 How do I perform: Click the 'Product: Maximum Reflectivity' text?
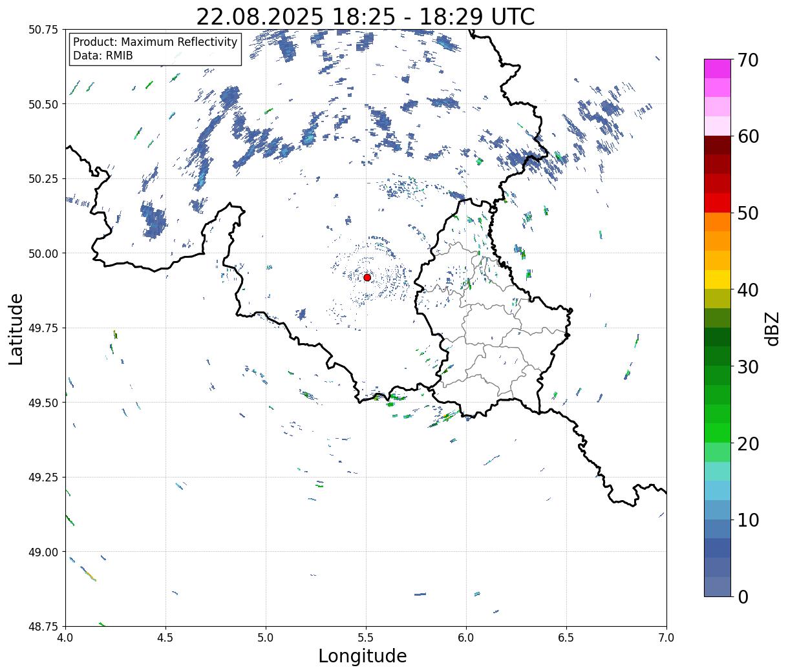coord(155,42)
